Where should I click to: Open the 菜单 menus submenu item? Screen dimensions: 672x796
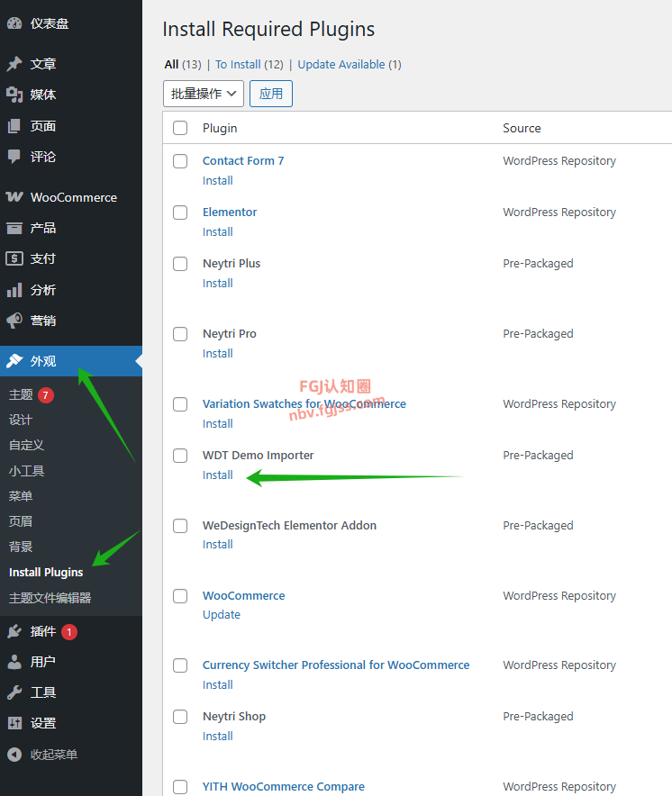pos(21,496)
